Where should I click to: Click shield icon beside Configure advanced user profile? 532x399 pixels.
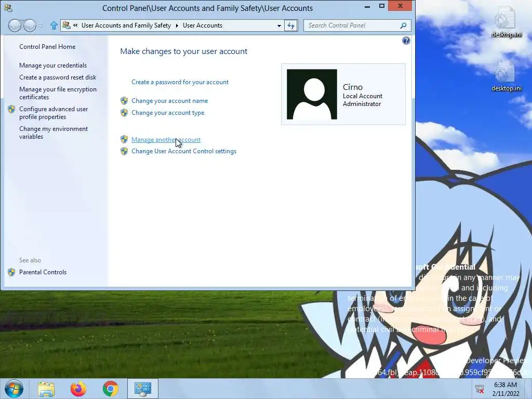click(x=11, y=109)
